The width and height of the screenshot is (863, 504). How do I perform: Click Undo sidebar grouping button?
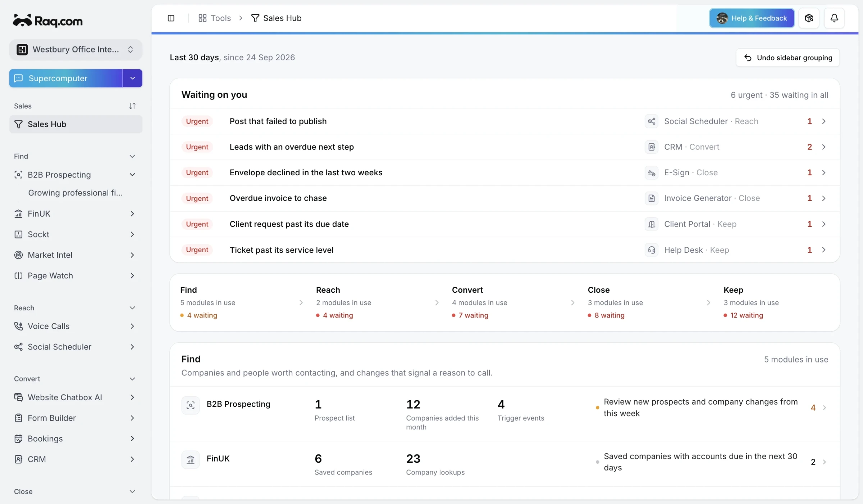click(788, 57)
